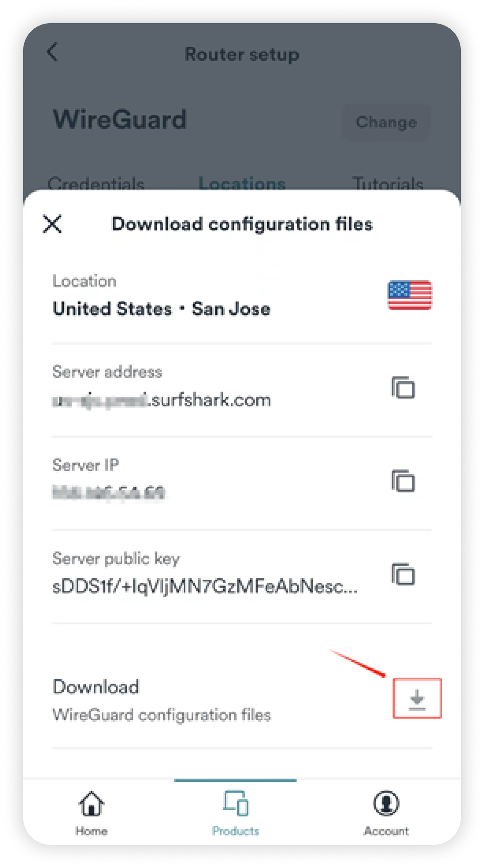Image resolution: width=484 pixels, height=868 pixels.
Task: Select the server public key text
Action: (205, 587)
